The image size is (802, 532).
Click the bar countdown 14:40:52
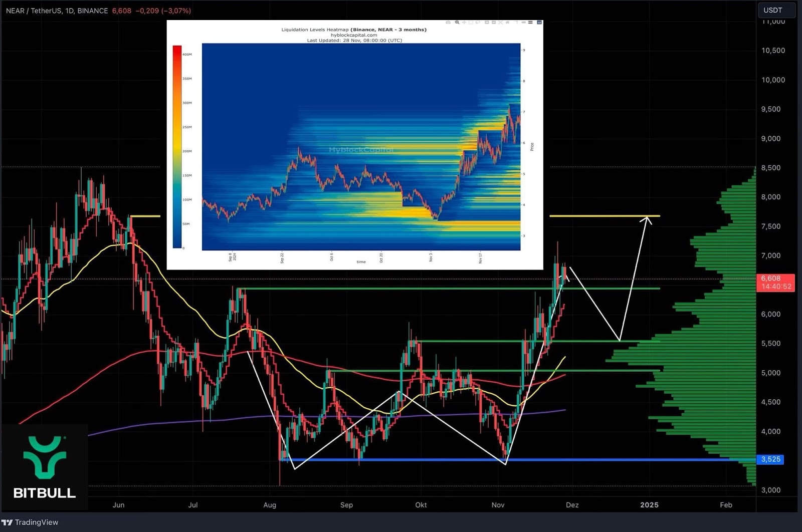point(776,287)
